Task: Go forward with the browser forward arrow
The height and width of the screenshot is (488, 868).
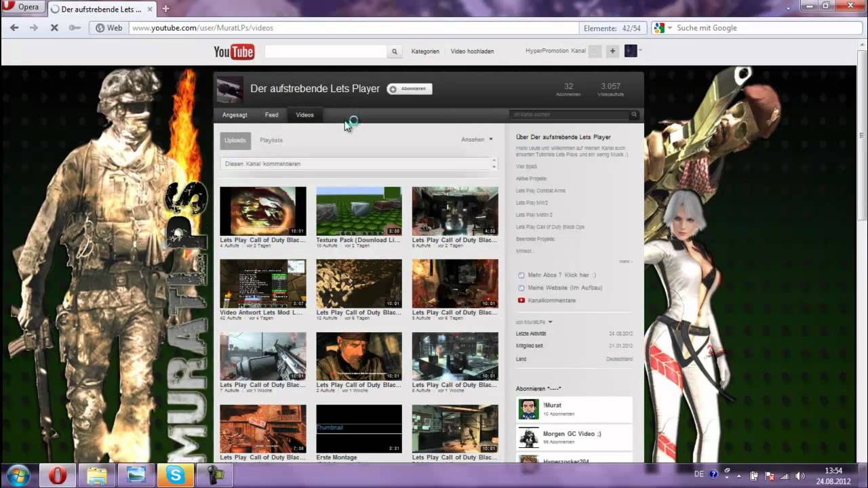Action: (34, 28)
